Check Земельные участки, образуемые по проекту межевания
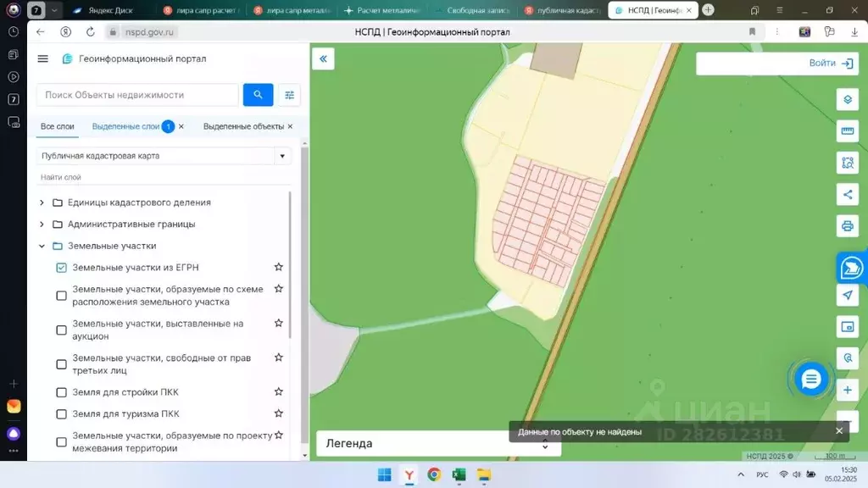868x488 pixels. pos(61,442)
